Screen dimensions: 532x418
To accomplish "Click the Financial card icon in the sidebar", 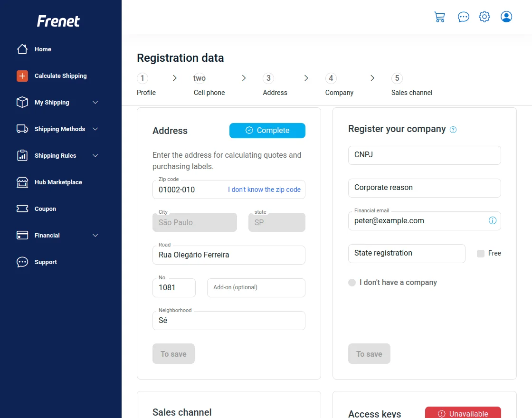I will pyautogui.click(x=22, y=235).
